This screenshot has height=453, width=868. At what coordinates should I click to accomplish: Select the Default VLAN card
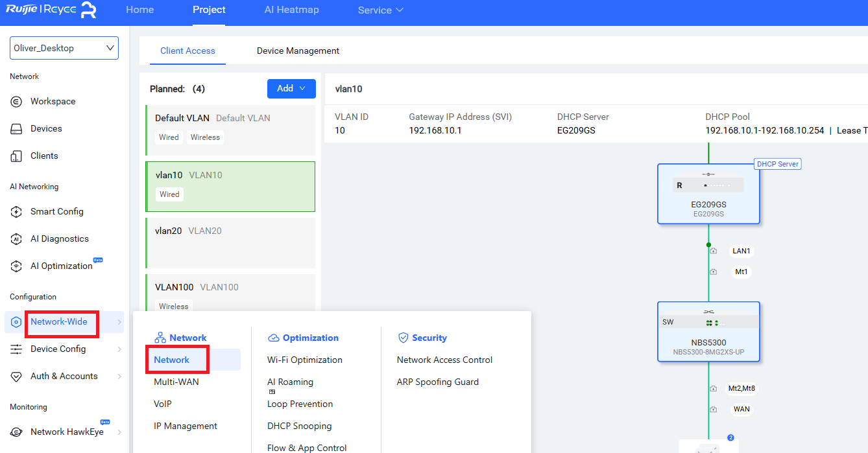230,130
